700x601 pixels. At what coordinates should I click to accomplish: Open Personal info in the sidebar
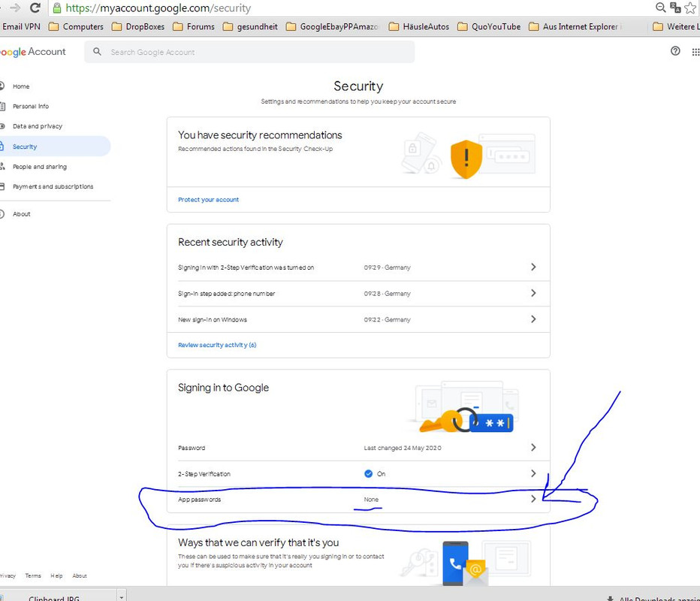pos(31,106)
